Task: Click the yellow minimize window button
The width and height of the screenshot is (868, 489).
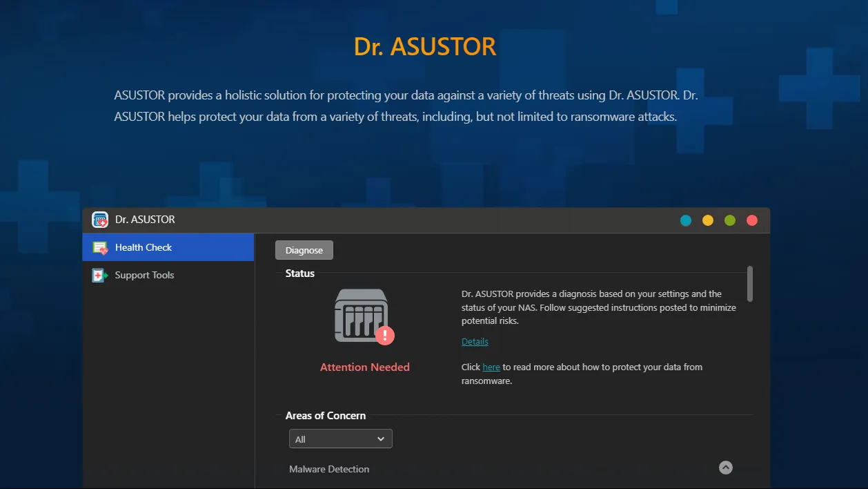Action: [x=708, y=220]
